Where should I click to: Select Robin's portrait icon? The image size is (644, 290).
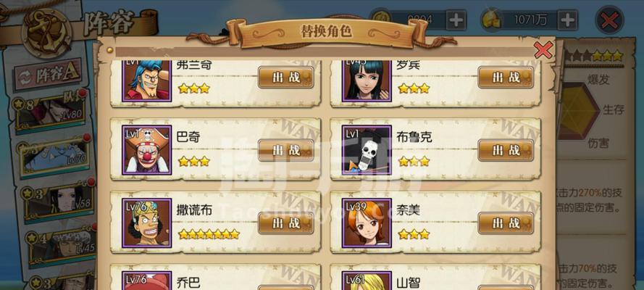[367, 80]
